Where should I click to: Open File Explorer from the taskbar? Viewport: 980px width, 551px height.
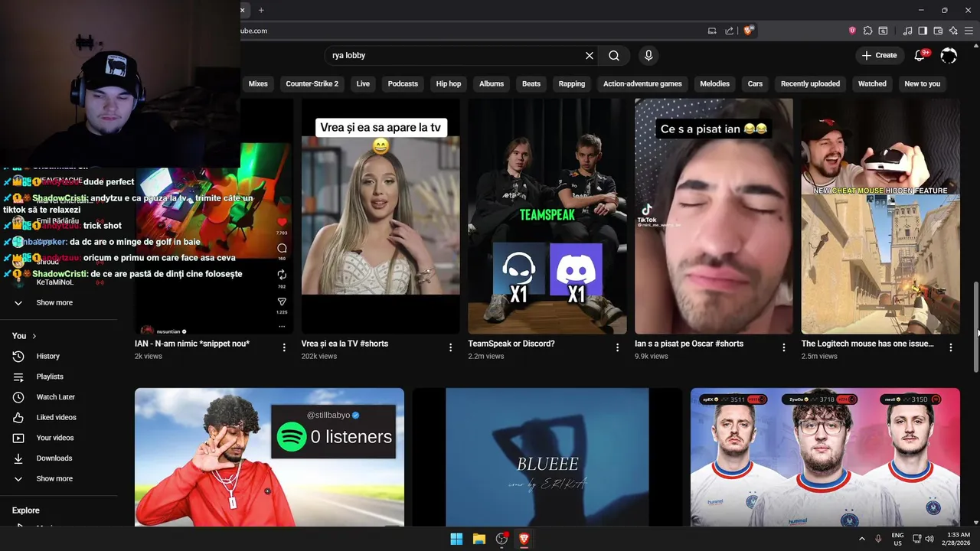(479, 539)
